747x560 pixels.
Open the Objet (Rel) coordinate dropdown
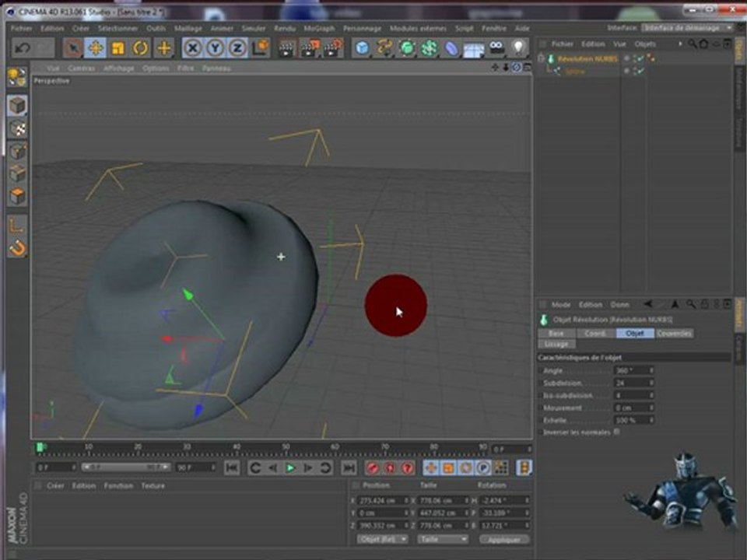tap(383, 539)
